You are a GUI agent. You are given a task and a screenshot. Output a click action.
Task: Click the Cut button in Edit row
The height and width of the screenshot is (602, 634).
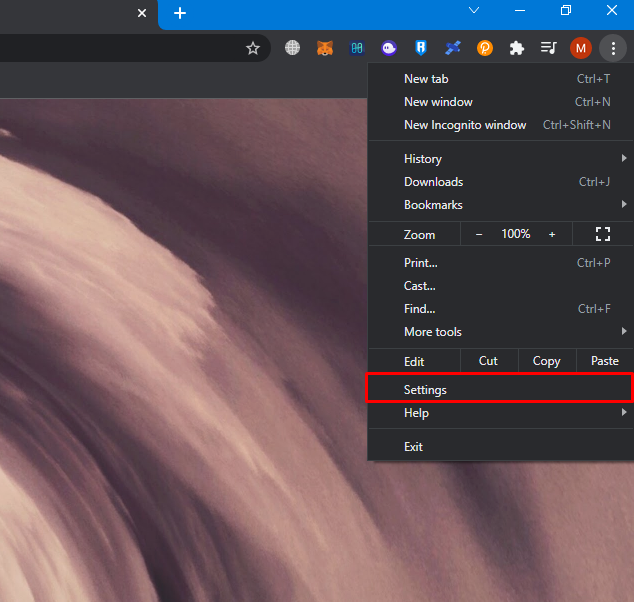coord(488,361)
